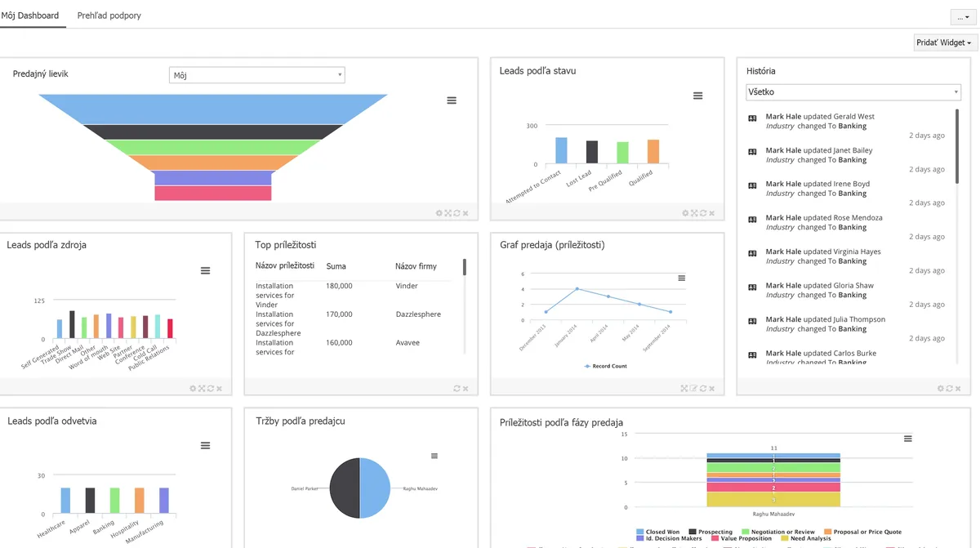
Task: Maximize the Predajný lievik widget
Action: tap(448, 213)
